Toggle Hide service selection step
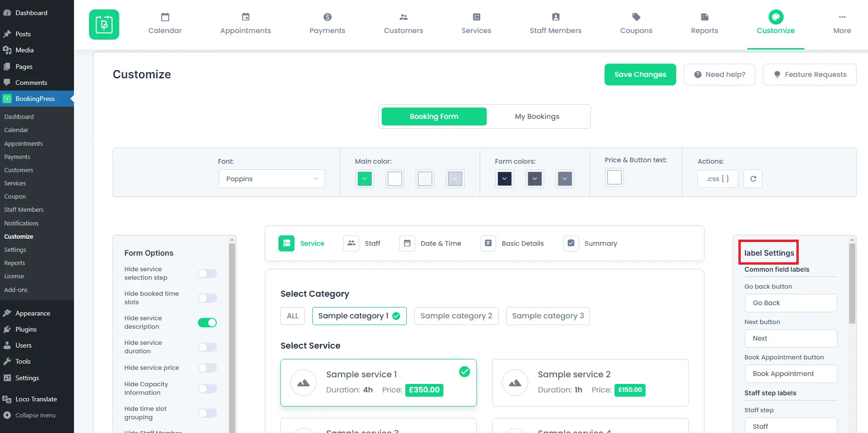 click(207, 274)
